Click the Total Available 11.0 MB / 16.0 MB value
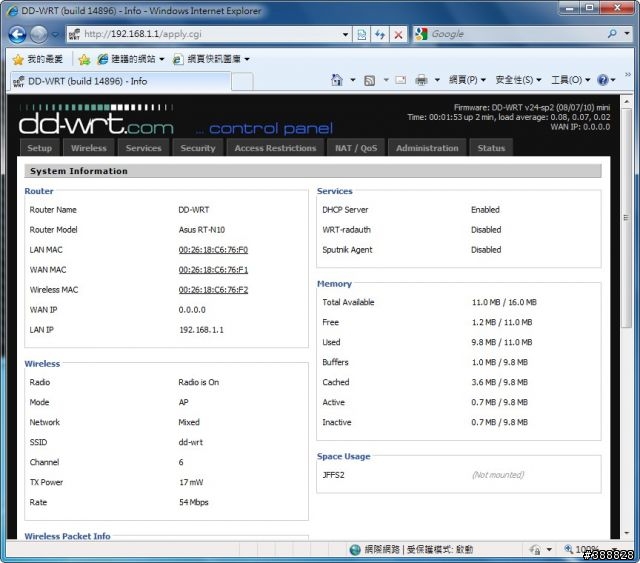The width and height of the screenshot is (640, 563). tap(504, 302)
